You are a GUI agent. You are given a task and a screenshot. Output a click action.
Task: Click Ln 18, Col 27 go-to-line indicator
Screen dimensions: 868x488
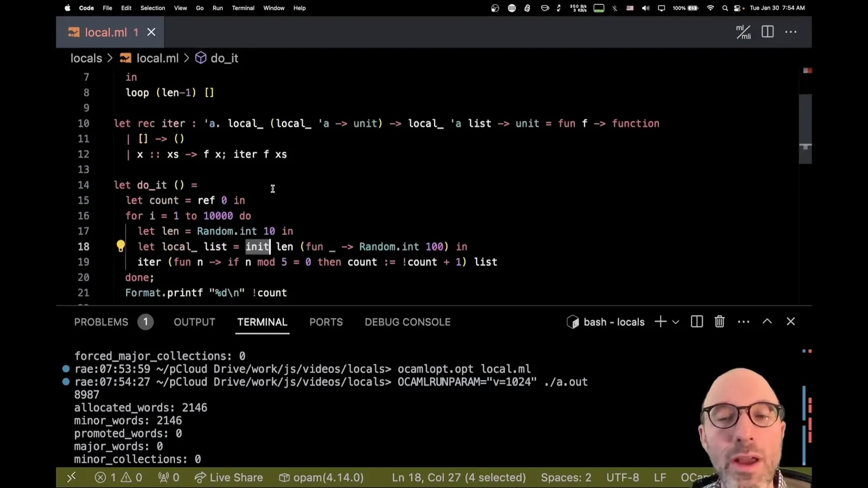(459, 478)
